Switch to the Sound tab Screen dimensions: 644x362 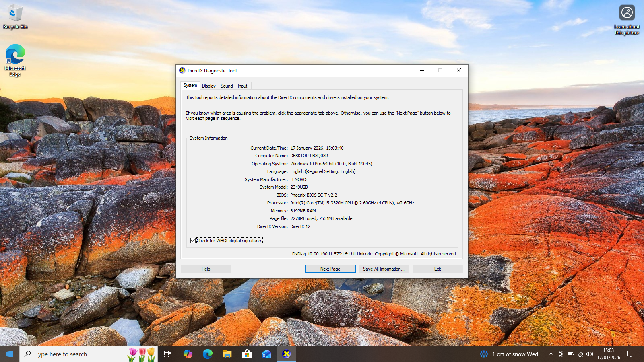[x=227, y=86]
